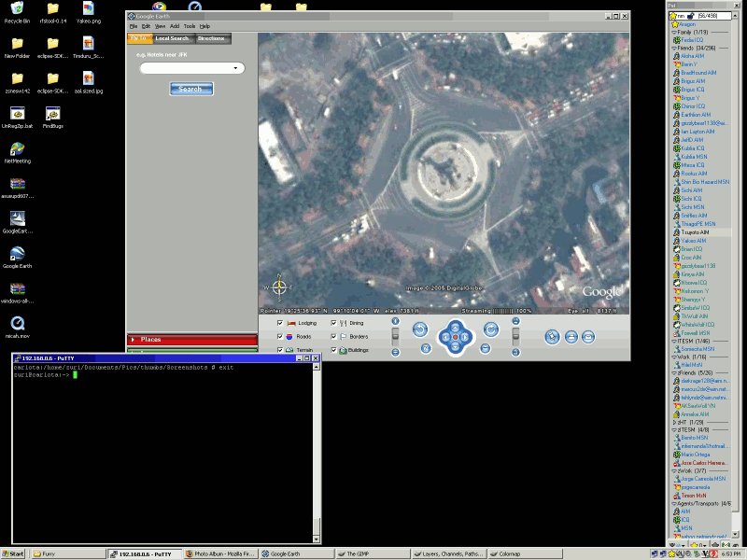Click the counterclockwise rotate icon

click(419, 329)
